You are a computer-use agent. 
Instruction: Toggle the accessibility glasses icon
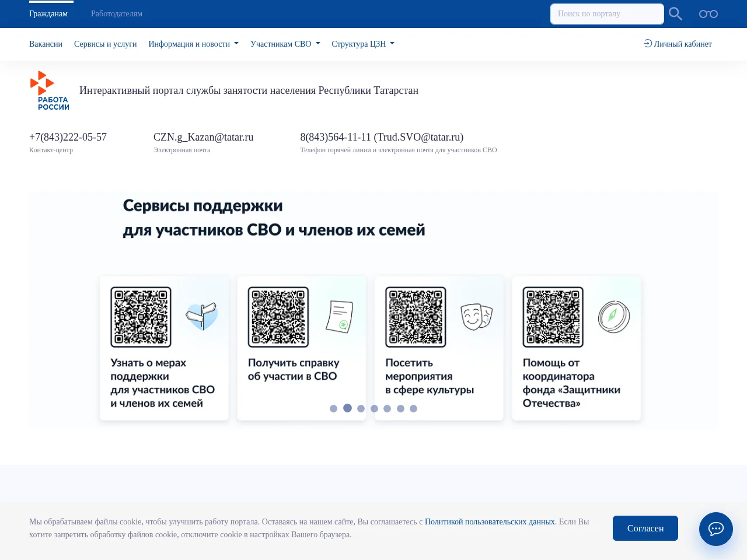[x=708, y=14]
